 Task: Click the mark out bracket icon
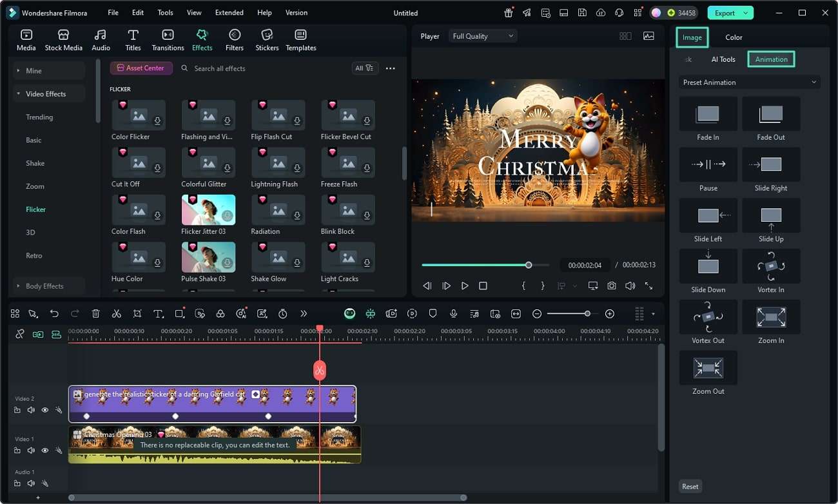pyautogui.click(x=543, y=286)
